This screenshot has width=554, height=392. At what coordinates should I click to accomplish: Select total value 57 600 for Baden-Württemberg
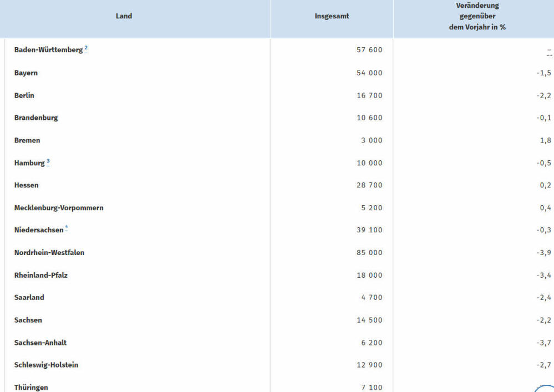pyautogui.click(x=369, y=50)
